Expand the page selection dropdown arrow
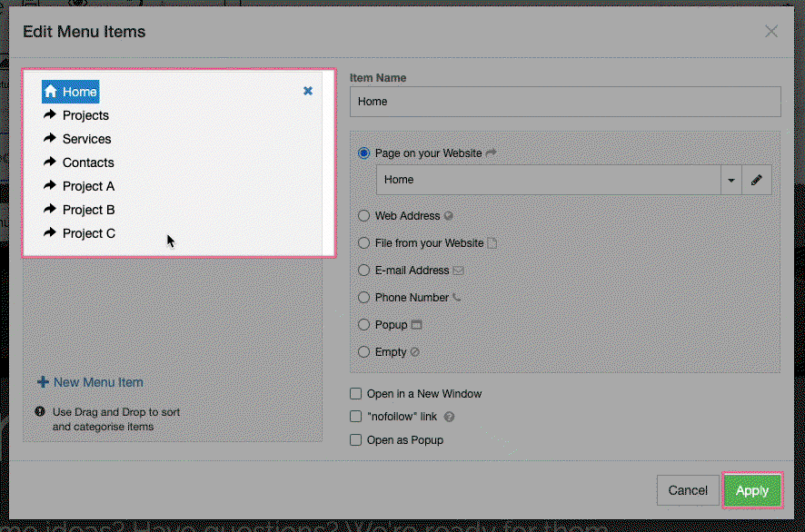Image resolution: width=805 pixels, height=532 pixels. click(731, 180)
